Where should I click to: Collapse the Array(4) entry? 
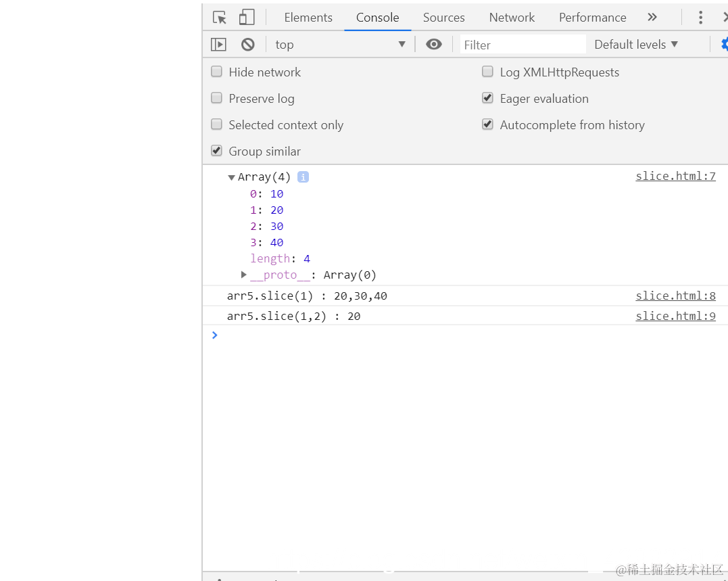click(x=231, y=177)
